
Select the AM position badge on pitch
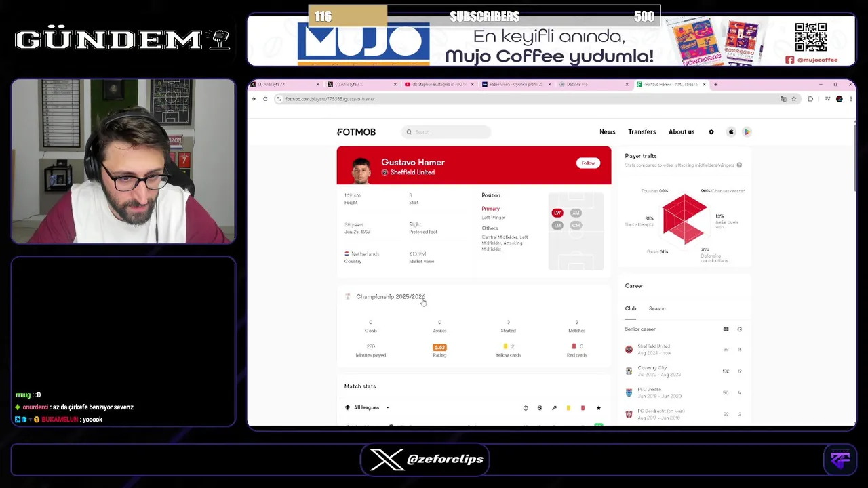click(x=576, y=213)
